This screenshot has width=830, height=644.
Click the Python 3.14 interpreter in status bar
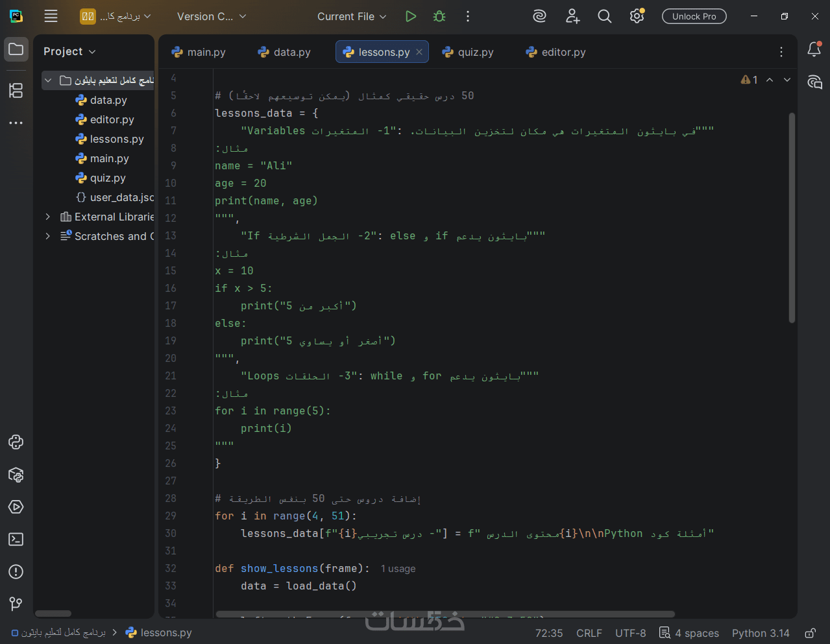tap(760, 633)
